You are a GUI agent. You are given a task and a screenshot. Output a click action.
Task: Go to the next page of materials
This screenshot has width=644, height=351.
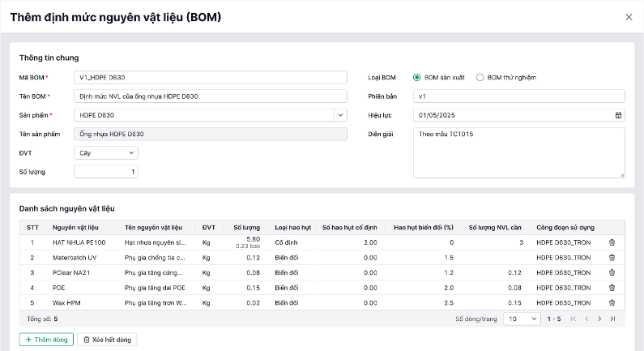click(x=599, y=319)
